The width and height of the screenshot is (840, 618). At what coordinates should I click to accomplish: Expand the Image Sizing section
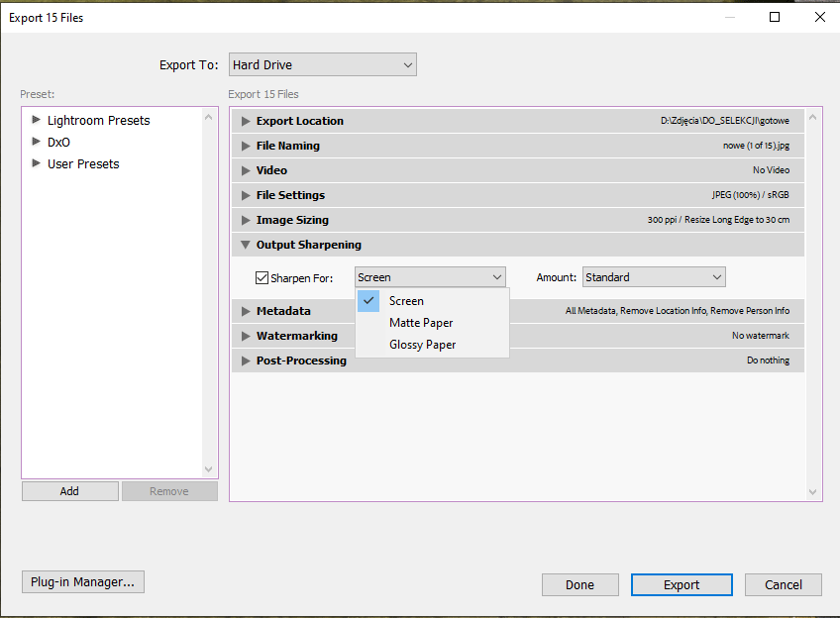(246, 220)
